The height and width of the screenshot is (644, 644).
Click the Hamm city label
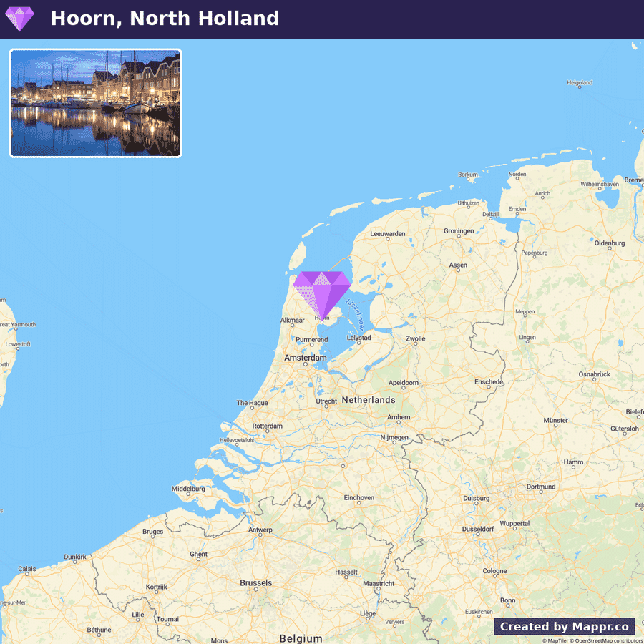(573, 462)
